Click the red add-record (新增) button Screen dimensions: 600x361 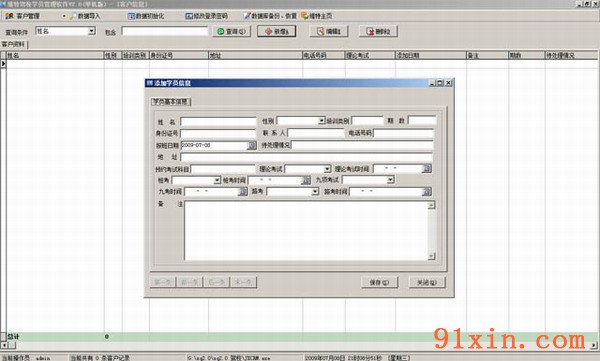277,31
